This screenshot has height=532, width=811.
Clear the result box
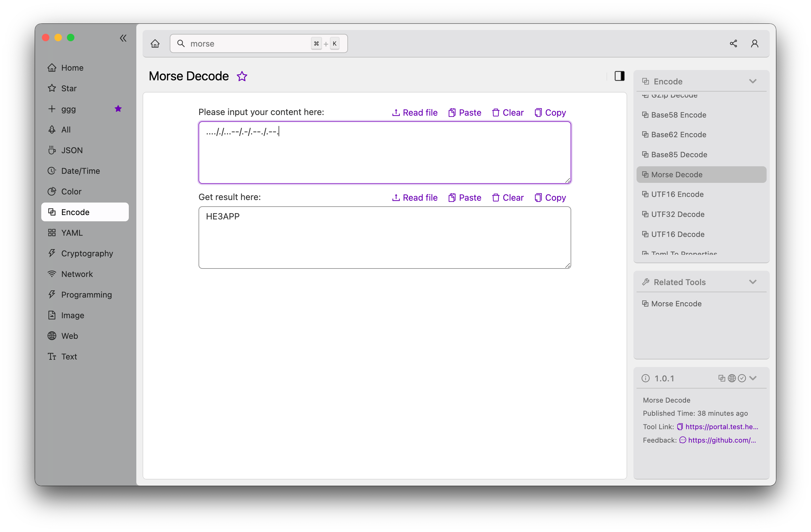[508, 198]
